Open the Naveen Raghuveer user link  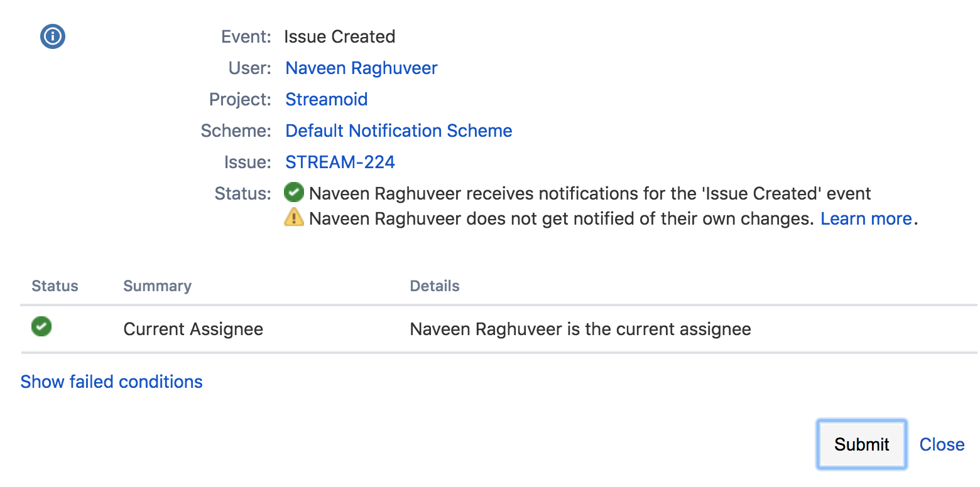361,68
